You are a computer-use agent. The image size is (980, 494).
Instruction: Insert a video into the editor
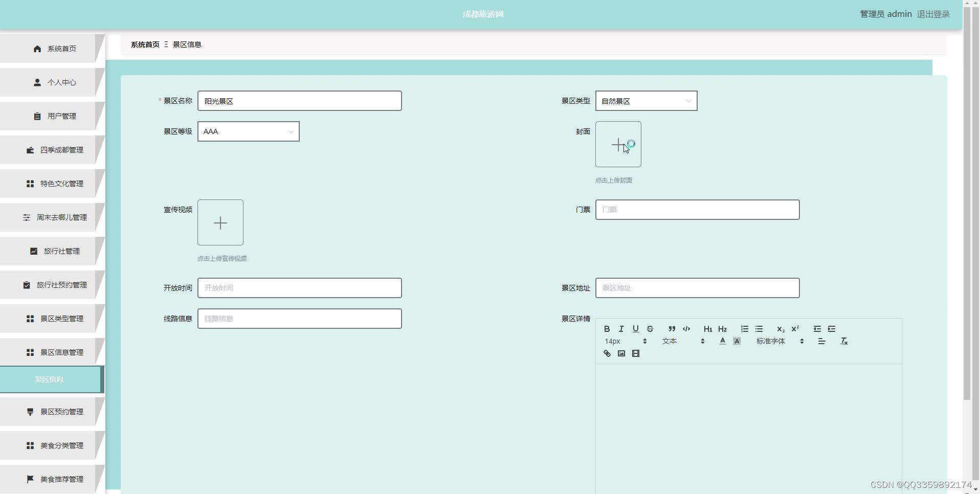pos(636,353)
